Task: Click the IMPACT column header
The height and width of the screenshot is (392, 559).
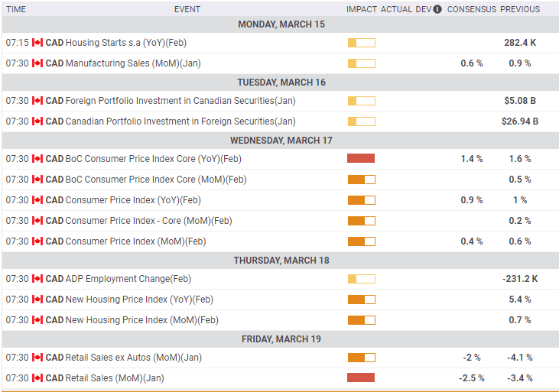Action: [x=361, y=10]
